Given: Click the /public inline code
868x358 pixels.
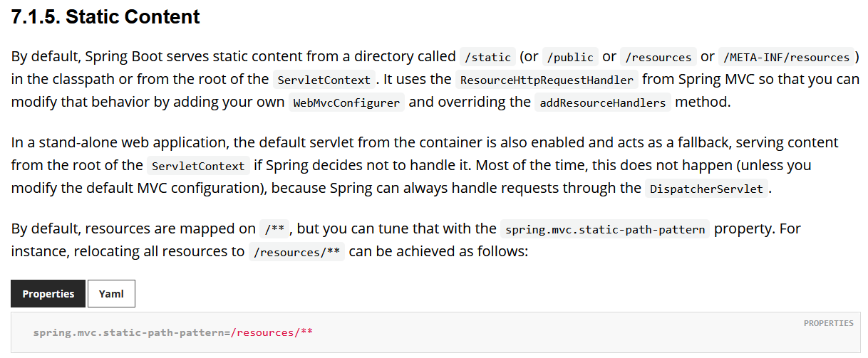Looking at the screenshot, I should pos(570,57).
